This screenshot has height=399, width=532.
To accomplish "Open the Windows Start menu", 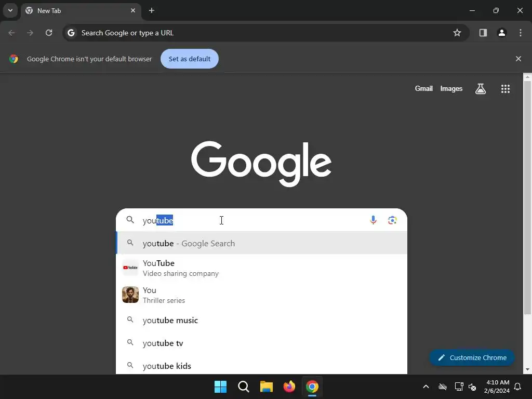I will coord(220,387).
